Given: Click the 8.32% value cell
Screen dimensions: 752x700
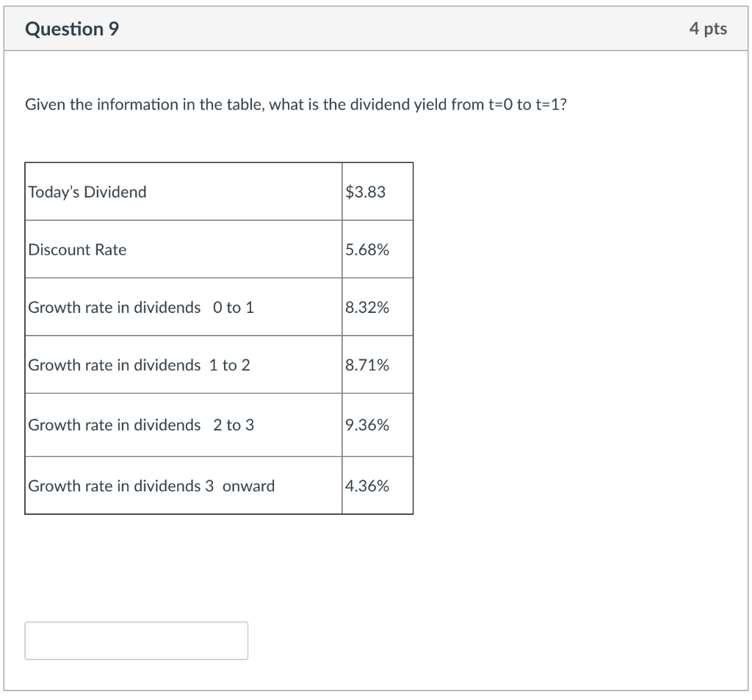Looking at the screenshot, I should (x=364, y=307).
